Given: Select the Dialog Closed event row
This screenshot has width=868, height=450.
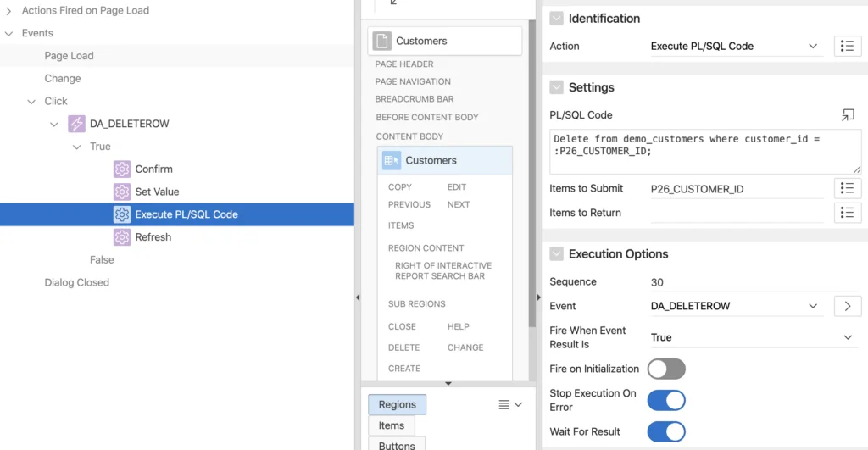Looking at the screenshot, I should coord(177,282).
